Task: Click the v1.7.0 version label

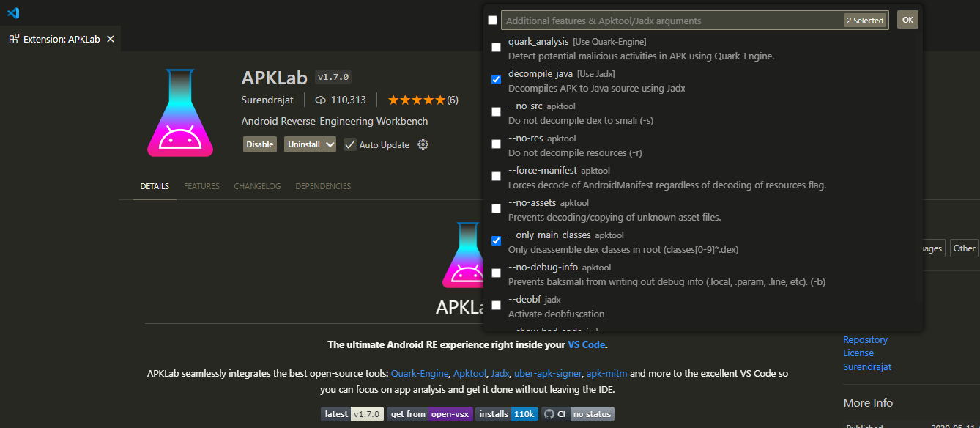Action: coord(334,77)
